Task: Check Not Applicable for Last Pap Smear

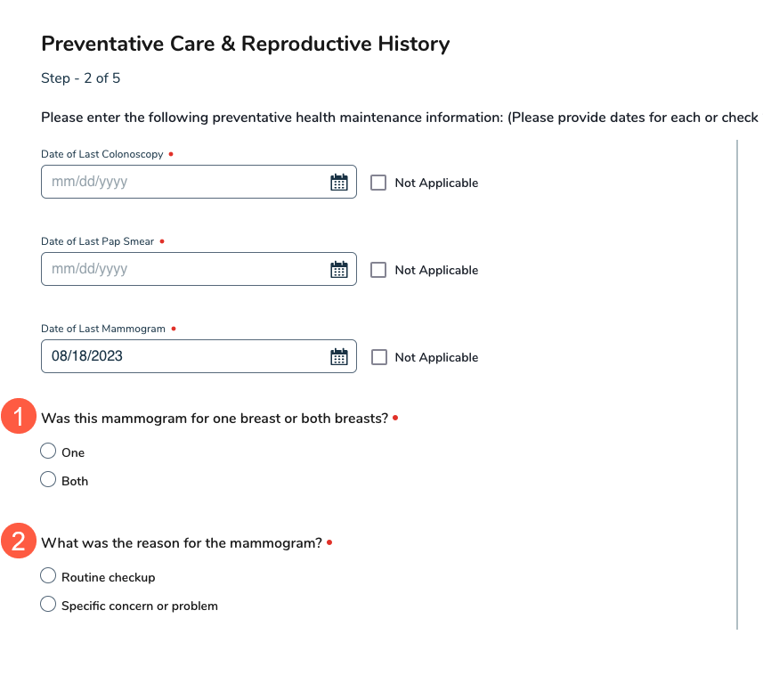Action: click(x=378, y=270)
